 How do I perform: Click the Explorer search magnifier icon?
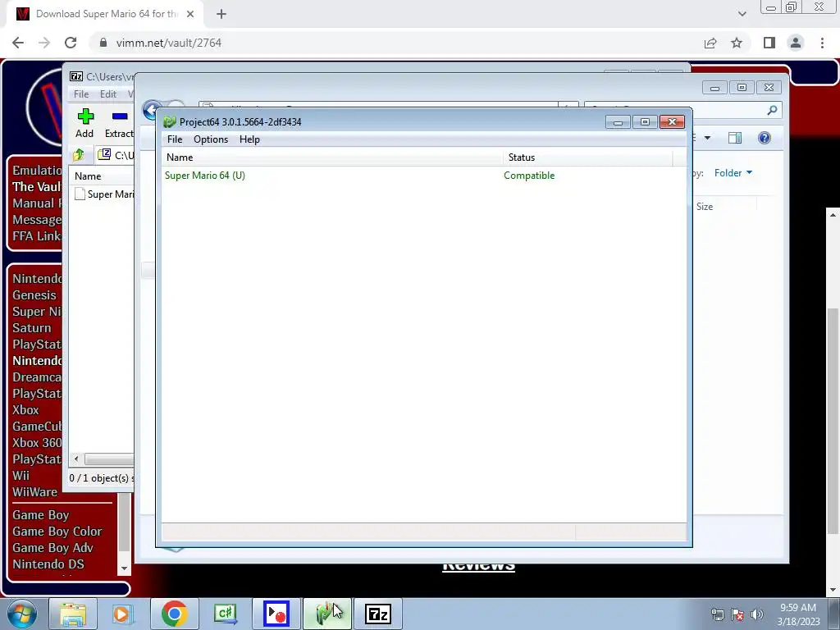pos(772,110)
